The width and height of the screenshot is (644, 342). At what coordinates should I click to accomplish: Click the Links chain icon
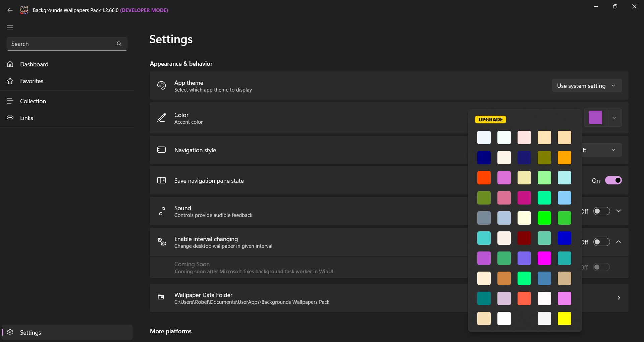click(x=10, y=118)
